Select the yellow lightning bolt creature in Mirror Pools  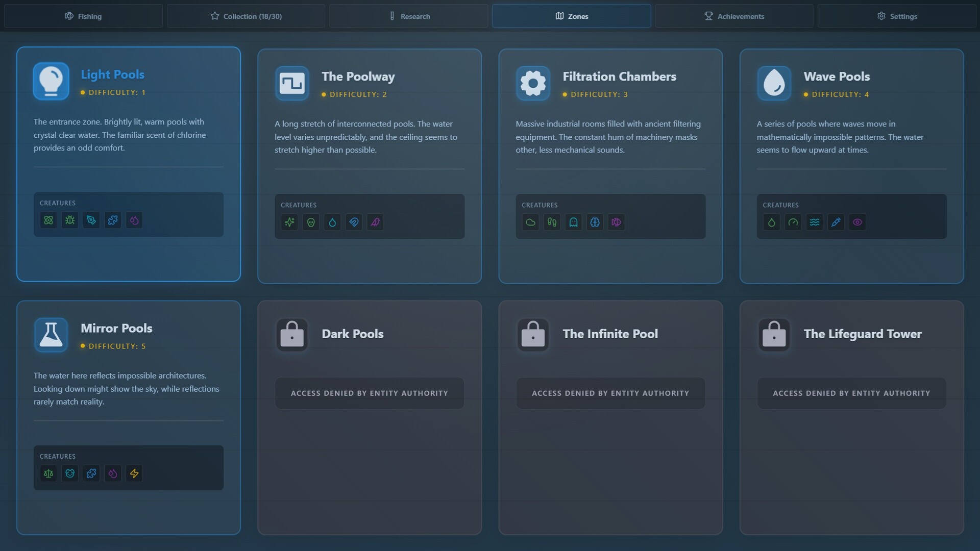pyautogui.click(x=134, y=474)
